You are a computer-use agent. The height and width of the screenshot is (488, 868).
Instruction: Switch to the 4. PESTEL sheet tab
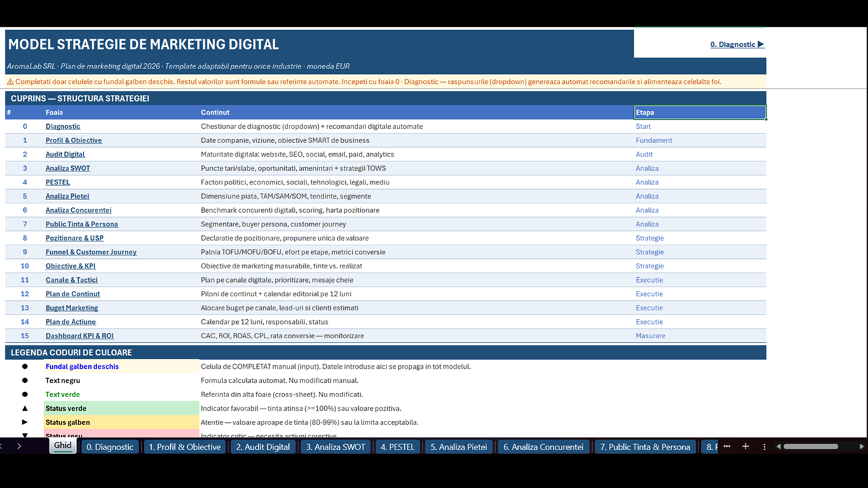pyautogui.click(x=397, y=447)
